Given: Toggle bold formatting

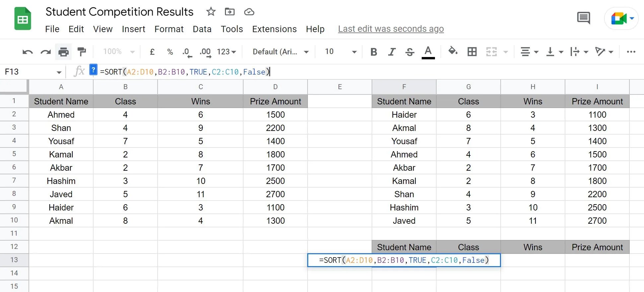Looking at the screenshot, I should click(x=374, y=52).
